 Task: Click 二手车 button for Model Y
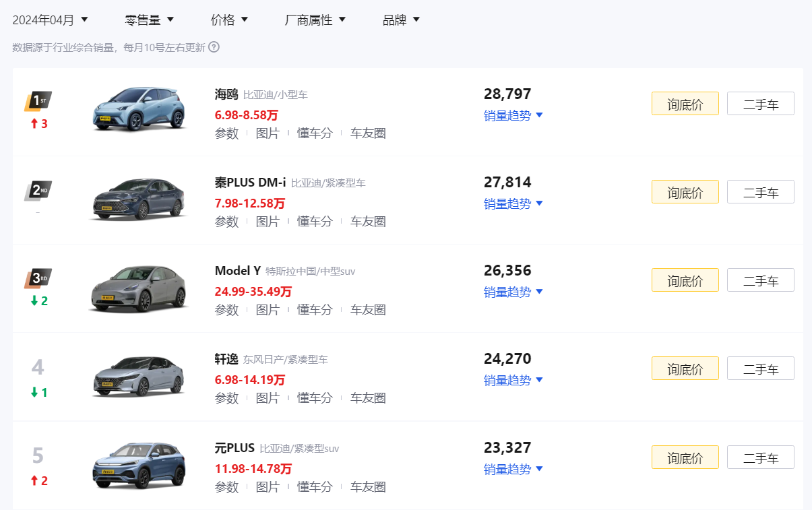click(760, 280)
